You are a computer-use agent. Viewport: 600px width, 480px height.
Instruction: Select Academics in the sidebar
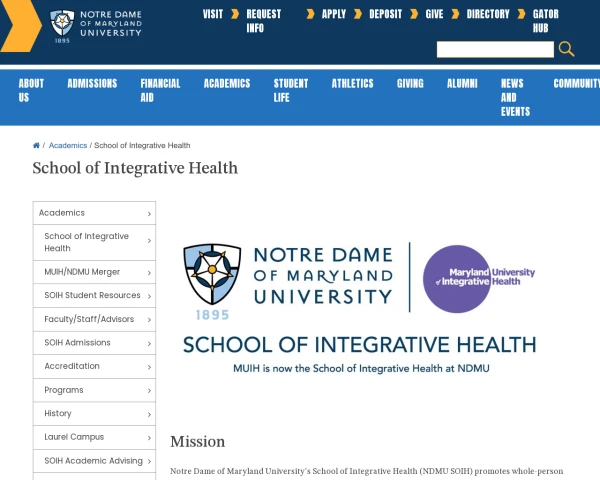(94, 213)
